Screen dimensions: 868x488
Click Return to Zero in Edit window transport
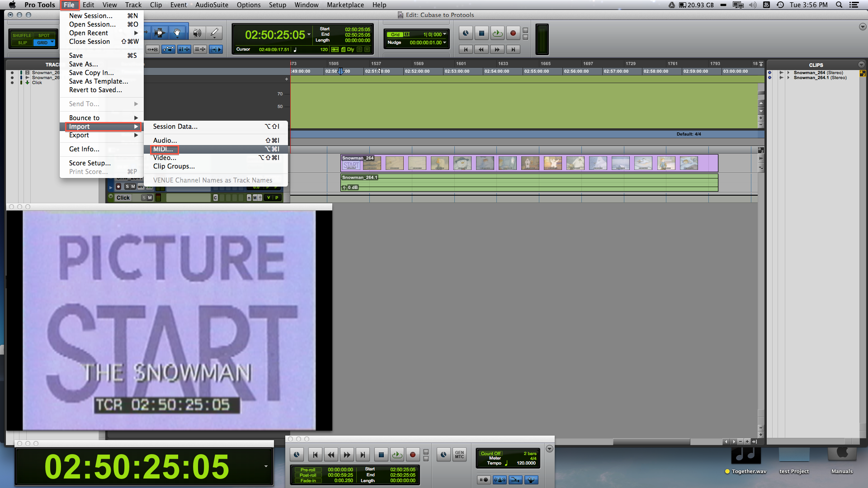[x=466, y=49]
